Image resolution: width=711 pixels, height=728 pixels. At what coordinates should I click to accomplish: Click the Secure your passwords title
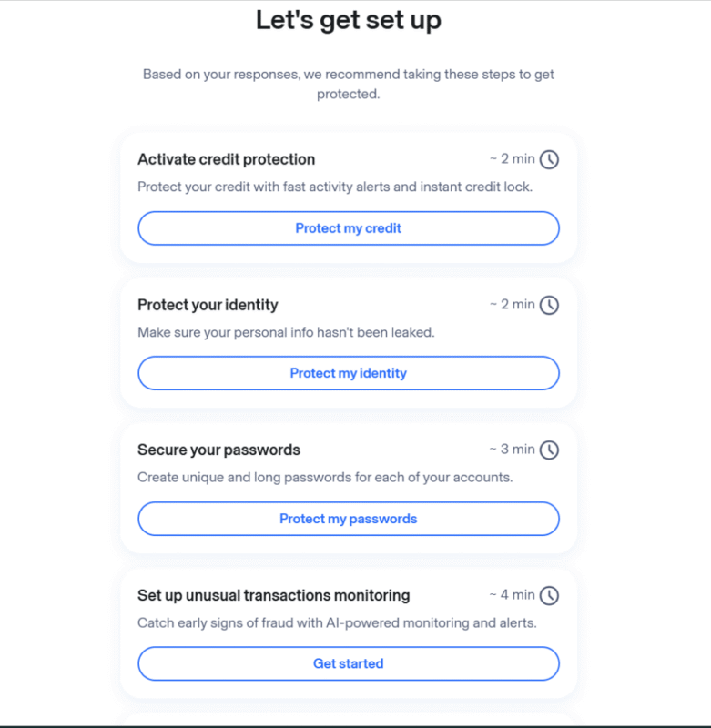coord(218,450)
